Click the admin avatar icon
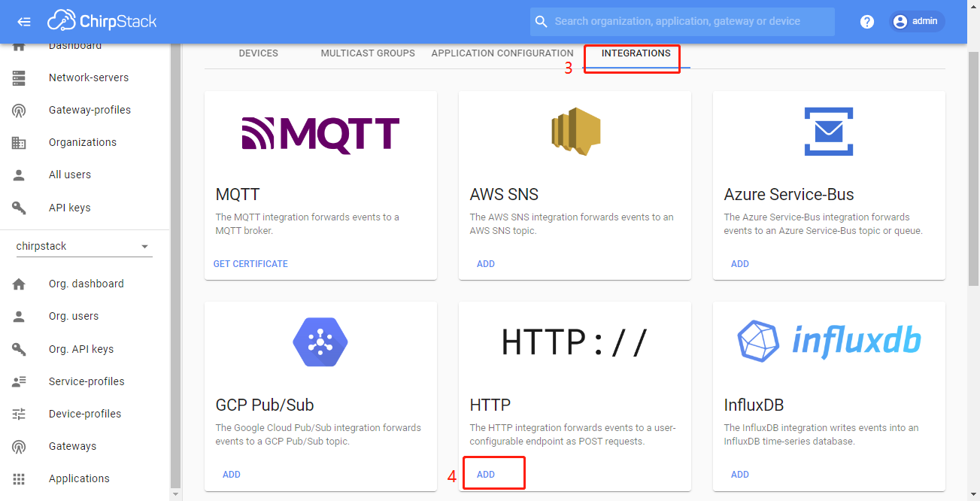 click(900, 22)
